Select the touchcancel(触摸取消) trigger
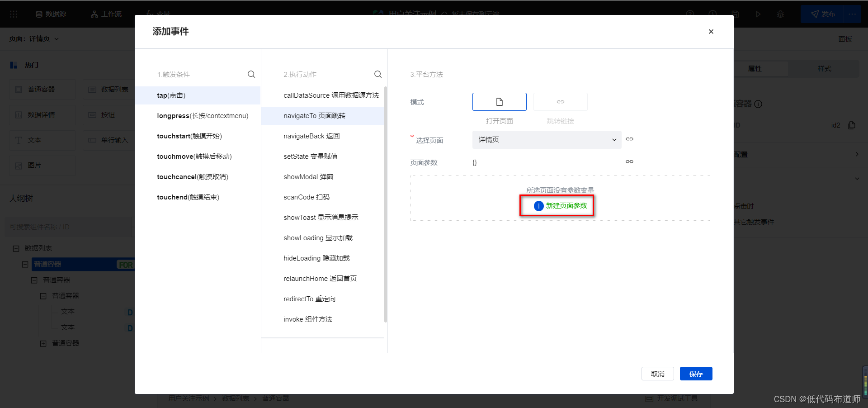 [x=198, y=177]
